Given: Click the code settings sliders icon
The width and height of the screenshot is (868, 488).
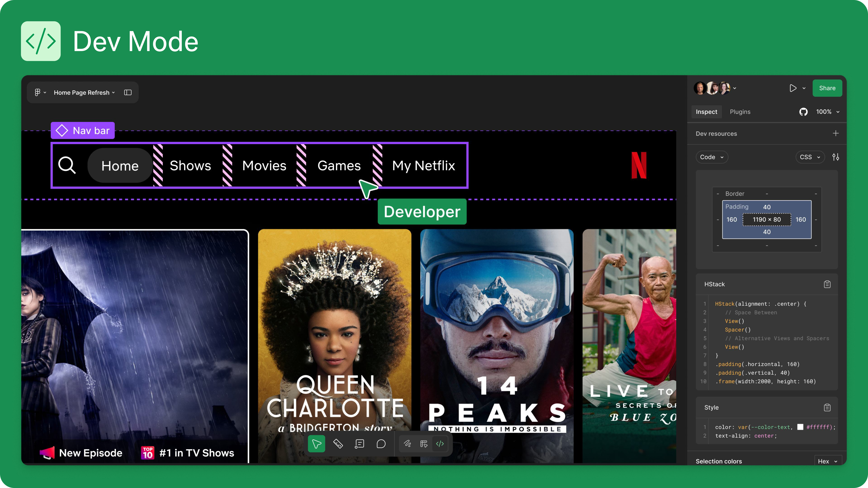Looking at the screenshot, I should (x=836, y=157).
